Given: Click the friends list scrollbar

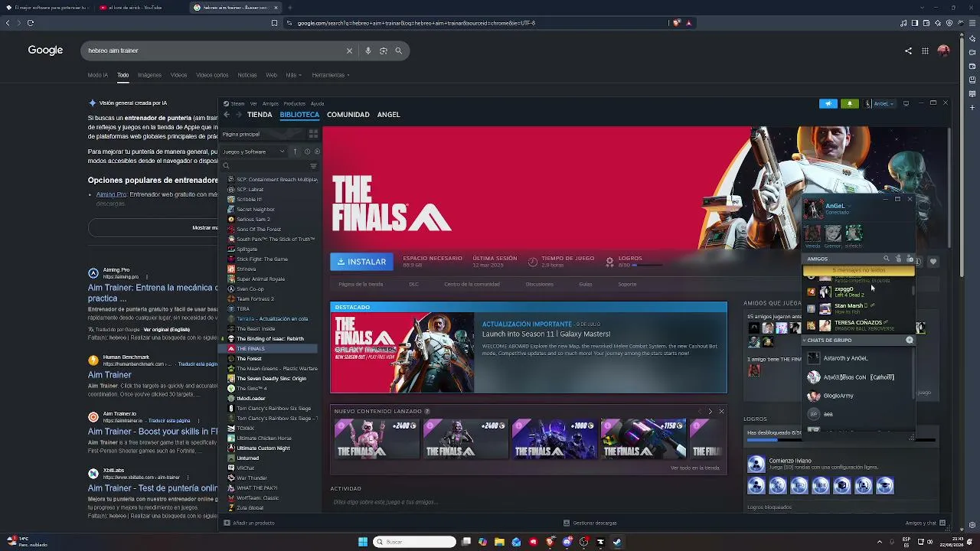Looking at the screenshot, I should (x=913, y=292).
